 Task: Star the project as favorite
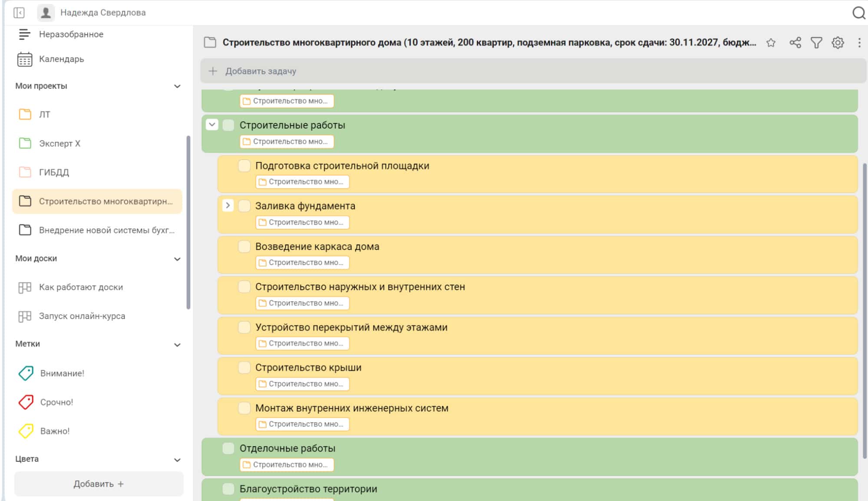[771, 43]
